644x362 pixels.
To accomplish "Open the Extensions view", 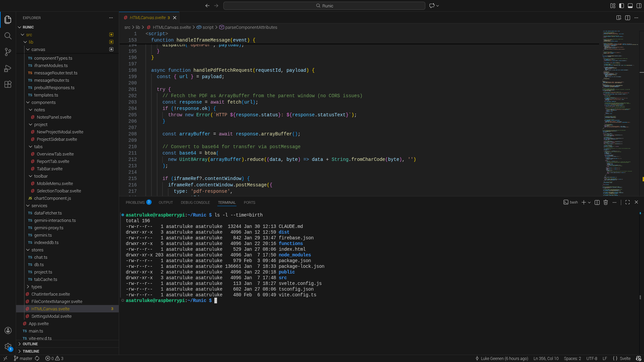I will tap(8, 84).
